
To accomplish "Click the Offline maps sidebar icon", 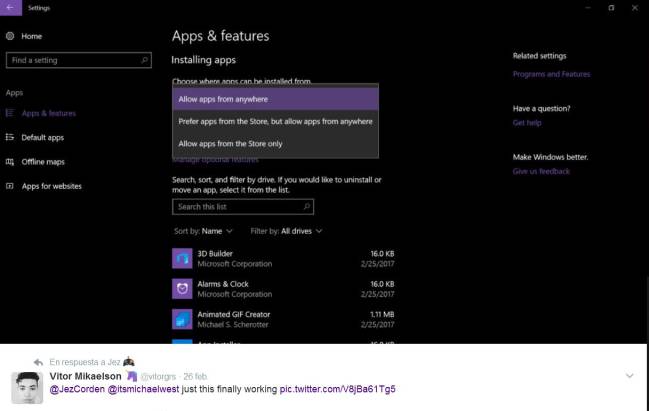I will pyautogui.click(x=10, y=162).
